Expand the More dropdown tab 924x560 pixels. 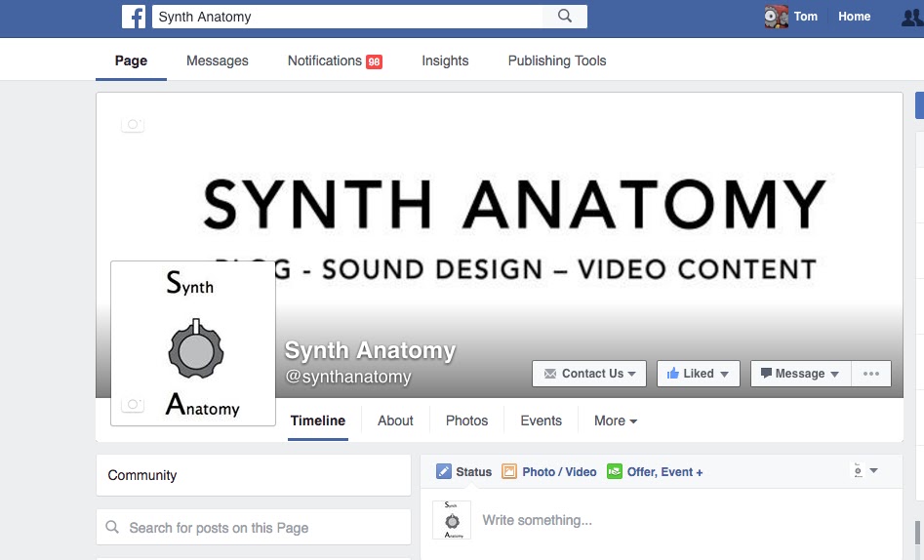616,420
